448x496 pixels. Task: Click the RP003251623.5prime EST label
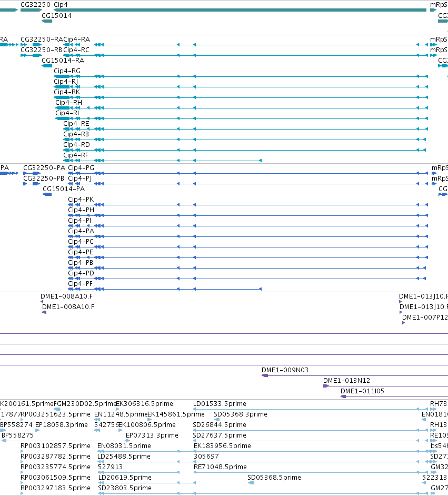click(55, 414)
